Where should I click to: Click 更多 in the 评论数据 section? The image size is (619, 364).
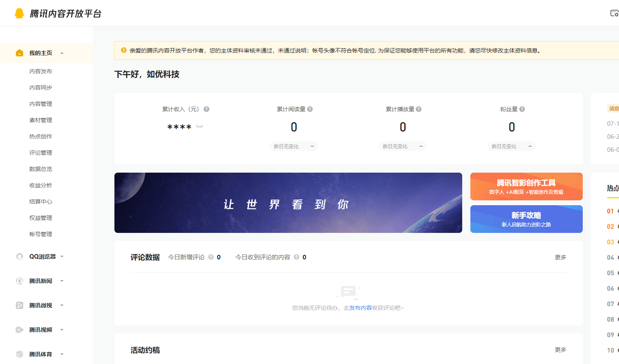(x=560, y=257)
